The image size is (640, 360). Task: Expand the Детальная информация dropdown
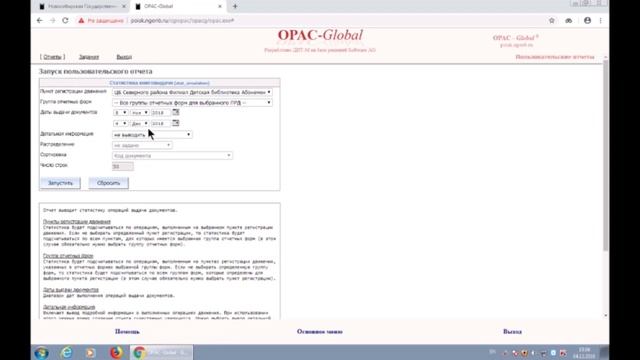(x=152, y=134)
